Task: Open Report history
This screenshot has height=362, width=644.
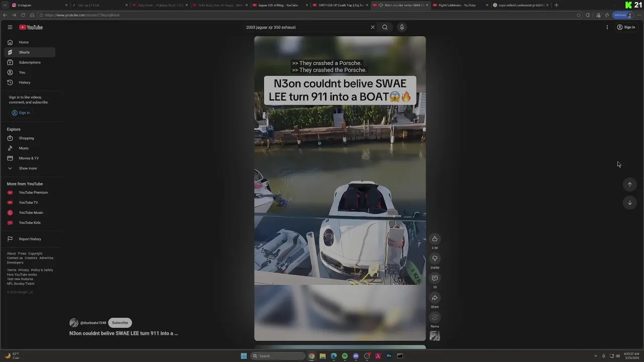Action: pos(30,239)
